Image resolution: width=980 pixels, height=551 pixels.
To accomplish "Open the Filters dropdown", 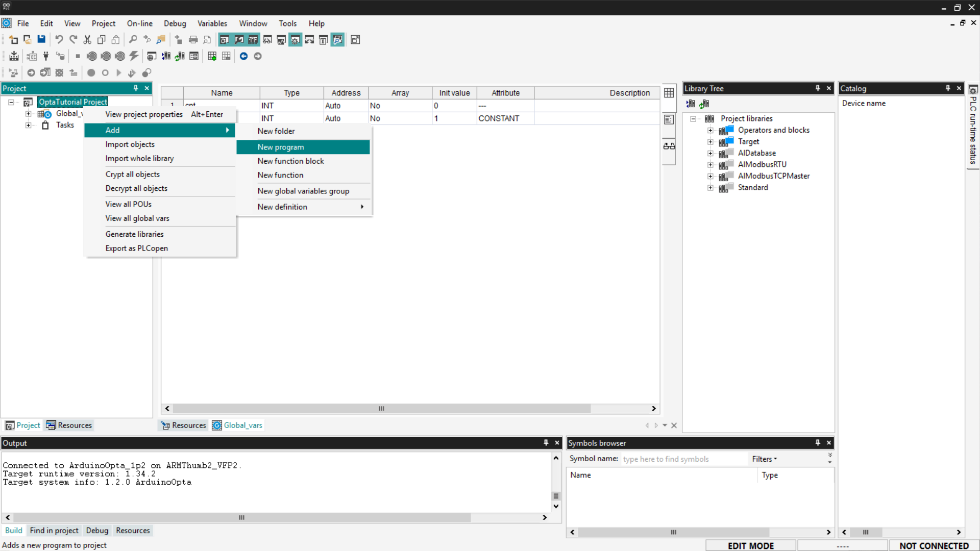I will [x=764, y=459].
